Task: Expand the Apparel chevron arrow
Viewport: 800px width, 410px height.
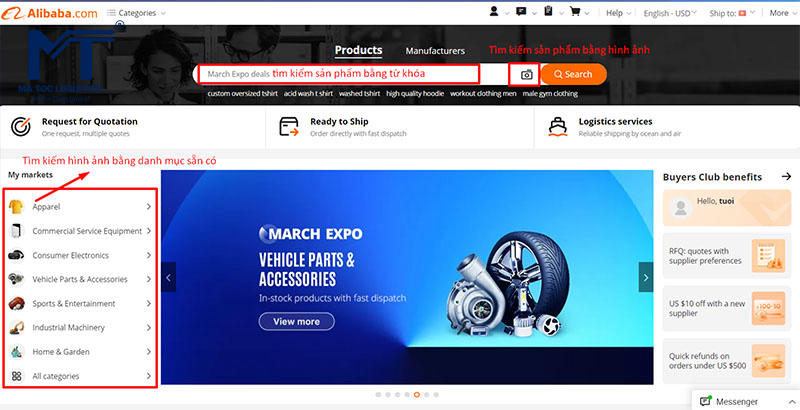Action: coord(148,207)
